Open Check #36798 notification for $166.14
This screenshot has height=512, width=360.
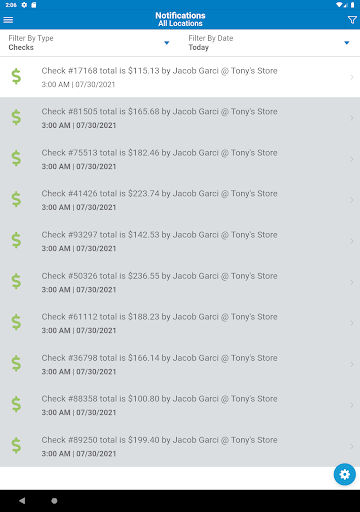pyautogui.click(x=180, y=364)
